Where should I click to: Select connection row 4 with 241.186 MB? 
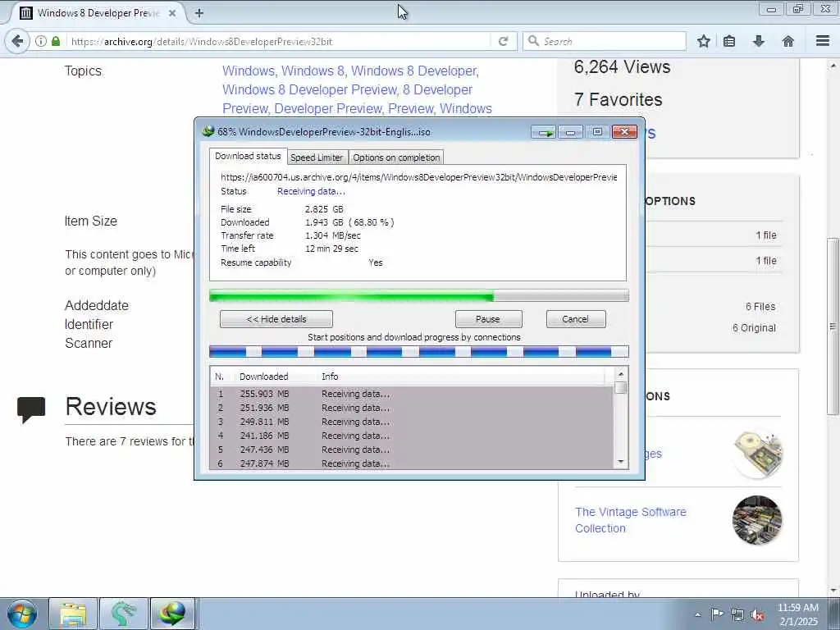[412, 436]
